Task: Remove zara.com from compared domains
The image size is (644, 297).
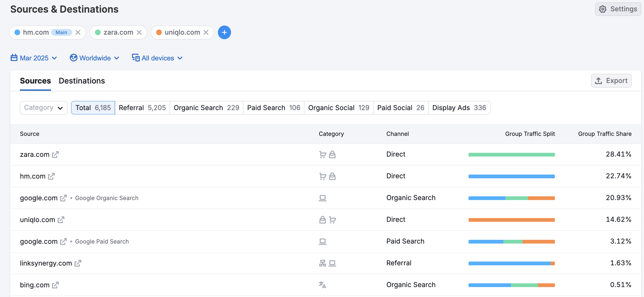Action: coord(139,32)
